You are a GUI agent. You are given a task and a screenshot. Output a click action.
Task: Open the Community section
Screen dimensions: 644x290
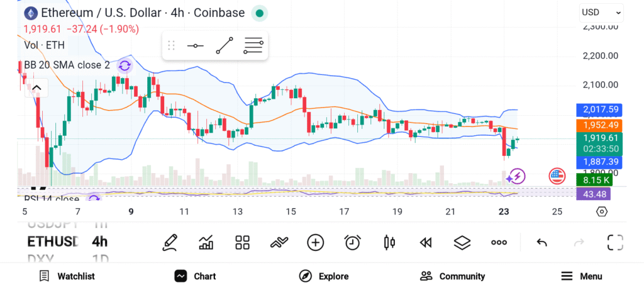453,276
